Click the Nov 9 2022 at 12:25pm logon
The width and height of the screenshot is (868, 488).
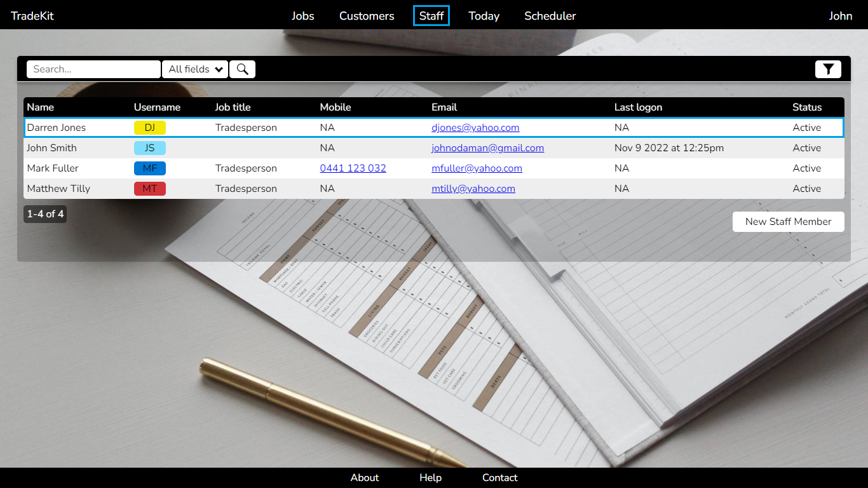pyautogui.click(x=669, y=148)
